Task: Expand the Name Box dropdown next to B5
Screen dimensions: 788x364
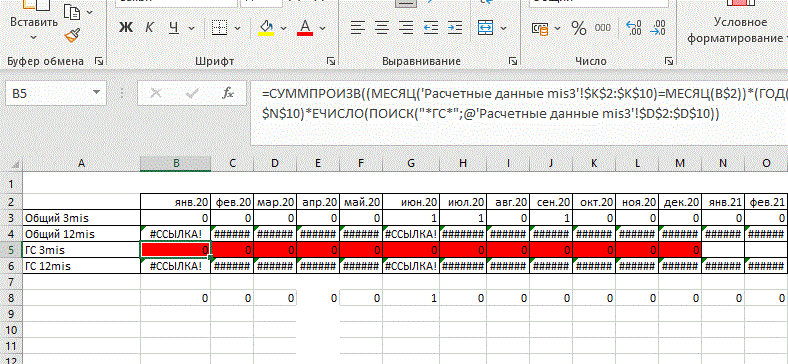Action: (x=96, y=93)
